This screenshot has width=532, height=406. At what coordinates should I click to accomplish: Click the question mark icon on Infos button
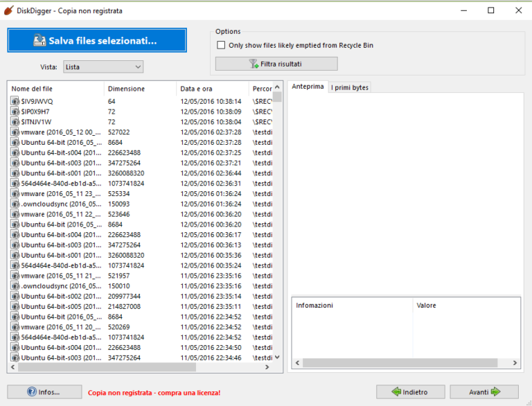point(32,391)
